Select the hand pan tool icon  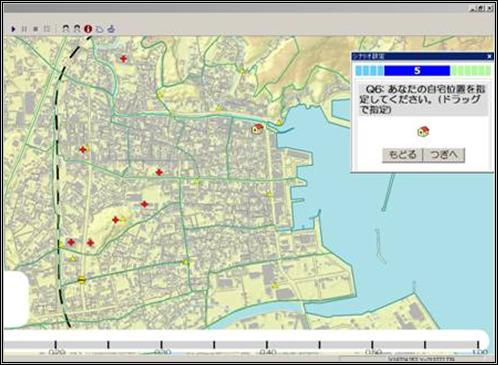100,29
